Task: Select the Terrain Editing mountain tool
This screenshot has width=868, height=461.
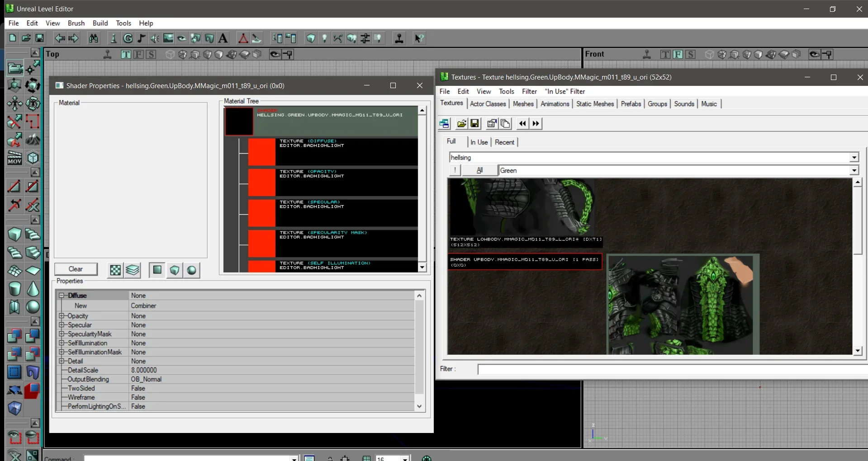Action: tap(33, 140)
